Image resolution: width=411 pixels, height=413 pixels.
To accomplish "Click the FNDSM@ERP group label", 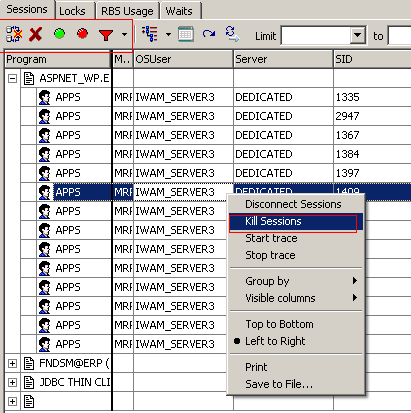I will pyautogui.click(x=74, y=363).
